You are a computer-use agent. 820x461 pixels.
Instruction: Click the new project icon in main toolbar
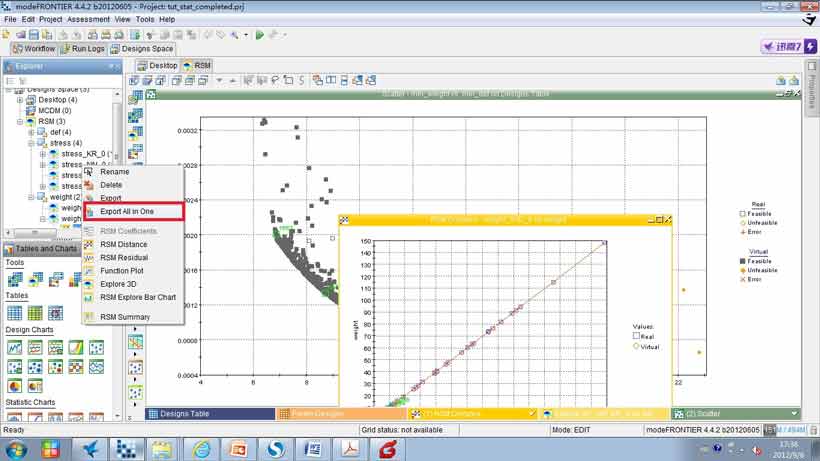point(7,35)
